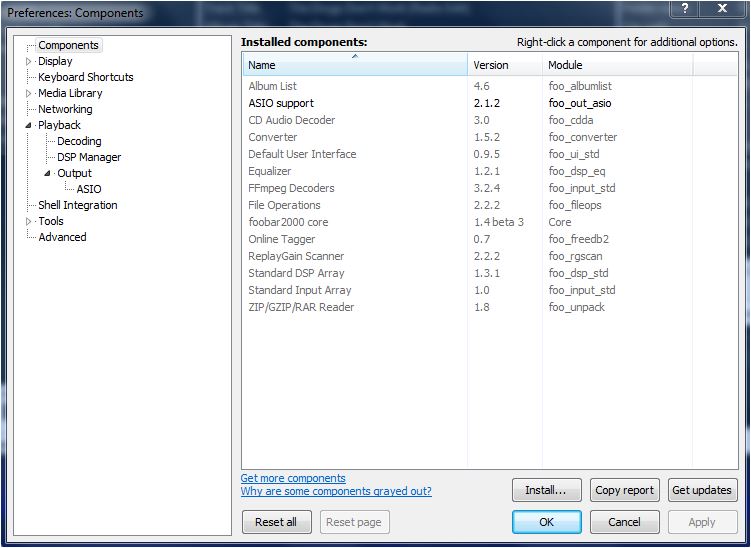This screenshot has height=548, width=751.
Task: Expand the Tools tree node arrow
Action: (x=29, y=221)
